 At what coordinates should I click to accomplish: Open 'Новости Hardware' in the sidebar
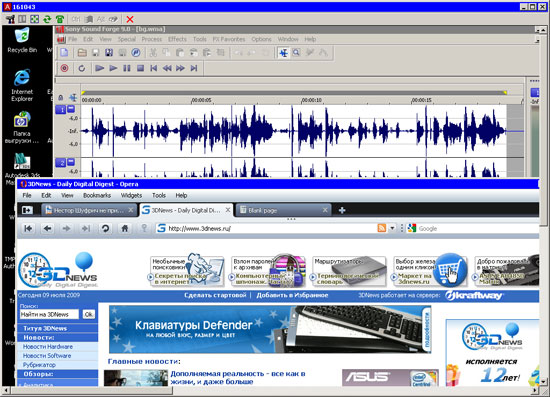(x=48, y=346)
